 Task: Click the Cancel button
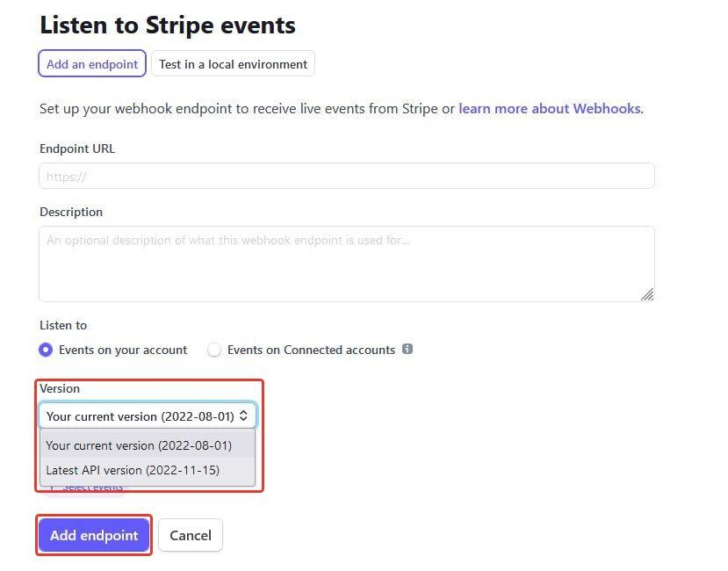[191, 535]
